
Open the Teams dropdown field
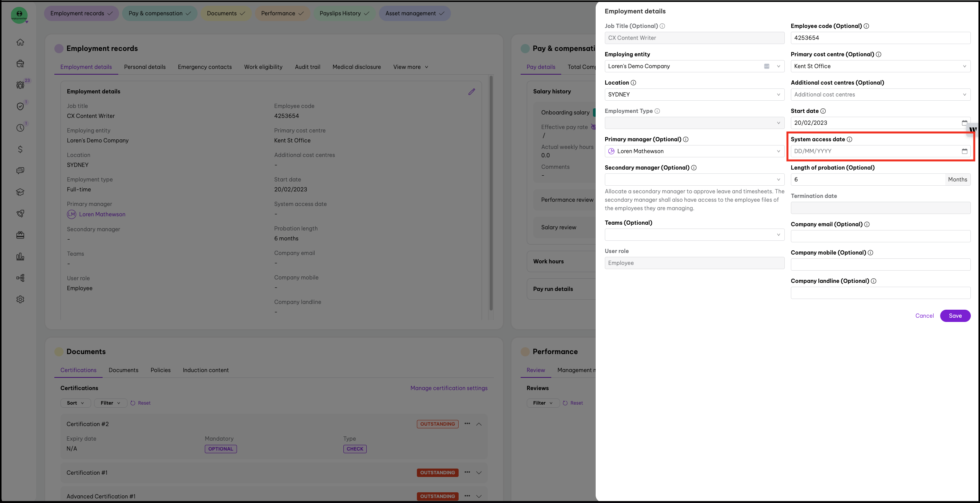coord(694,235)
